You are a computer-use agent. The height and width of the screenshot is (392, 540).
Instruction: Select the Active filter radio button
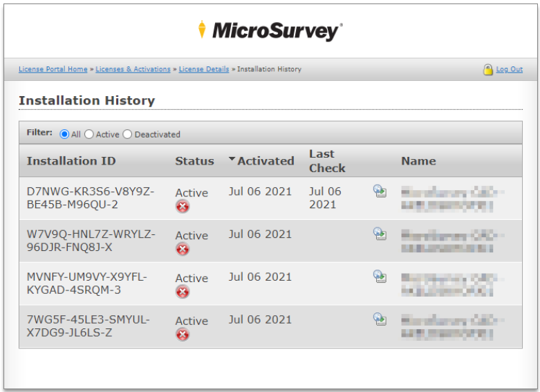point(89,134)
